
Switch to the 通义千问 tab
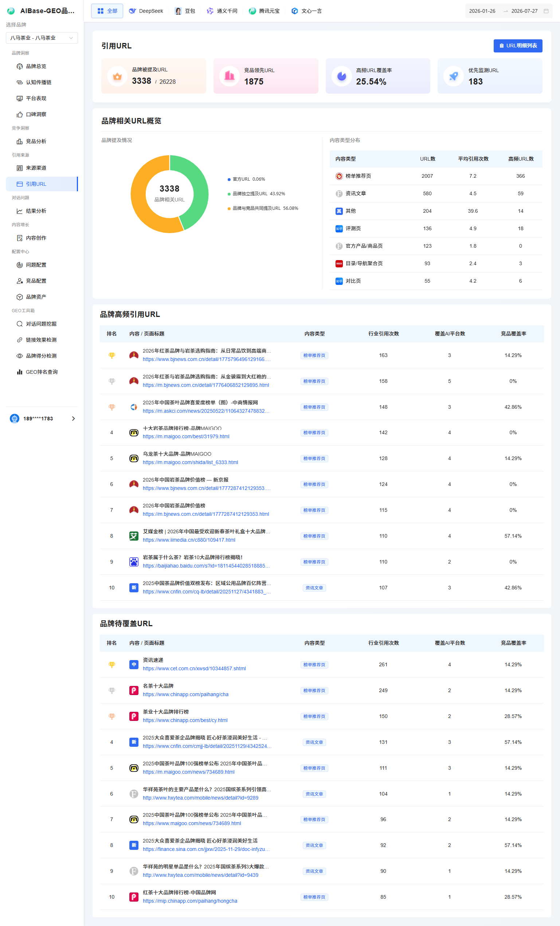coord(222,11)
